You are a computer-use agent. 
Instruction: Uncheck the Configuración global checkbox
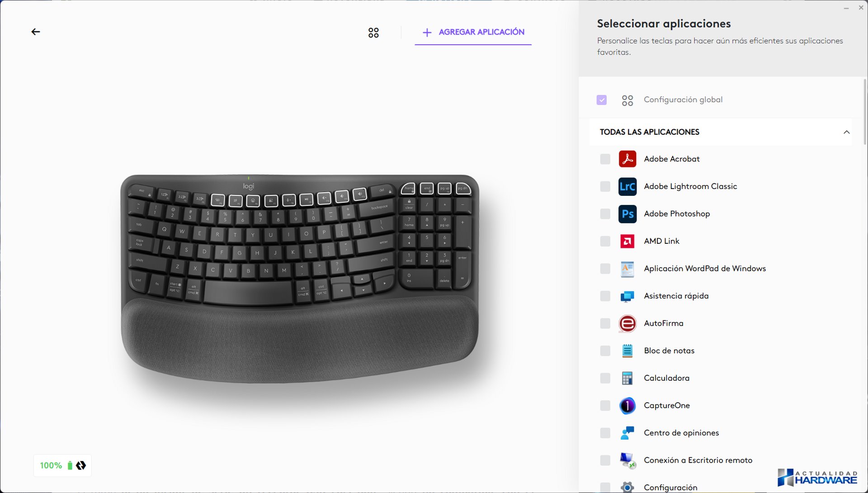click(602, 100)
